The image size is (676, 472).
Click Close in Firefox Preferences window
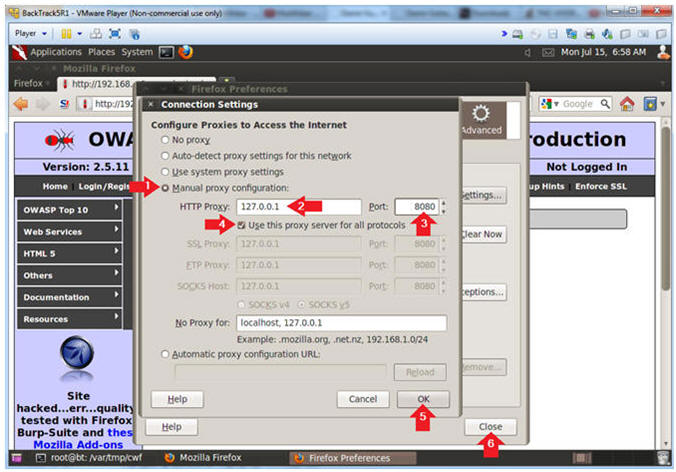[490, 427]
